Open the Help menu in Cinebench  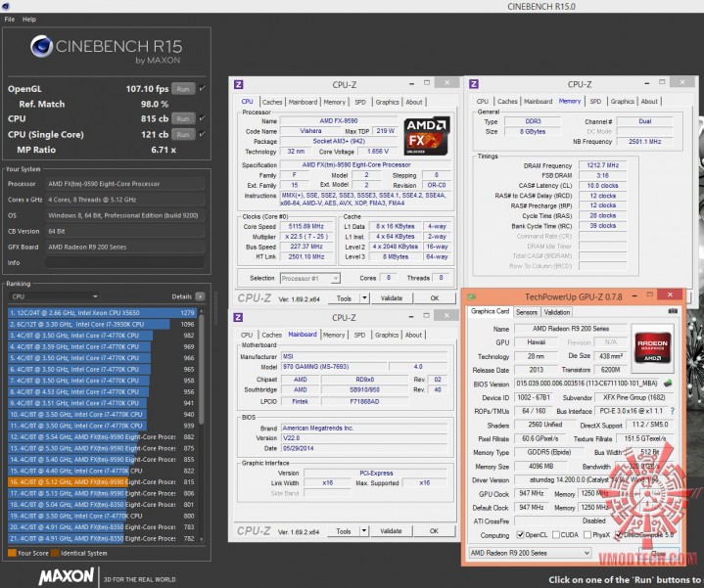(29, 20)
